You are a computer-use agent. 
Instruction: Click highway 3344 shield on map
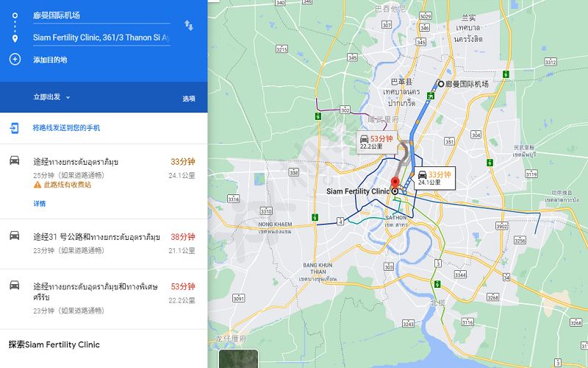point(461,275)
